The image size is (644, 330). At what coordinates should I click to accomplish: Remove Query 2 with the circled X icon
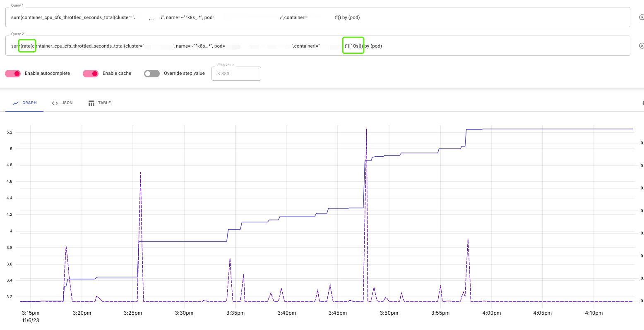[x=642, y=46]
